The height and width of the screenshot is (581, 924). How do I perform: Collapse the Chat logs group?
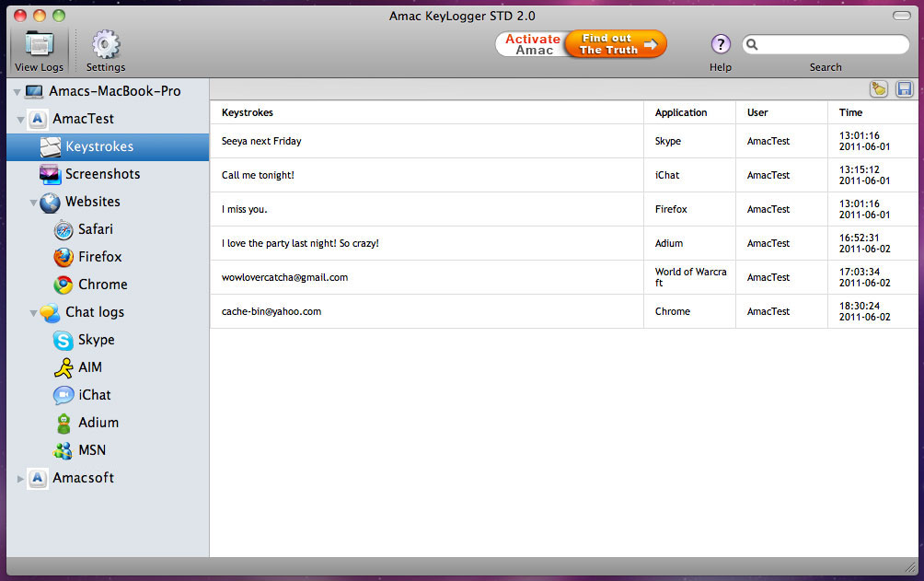click(33, 313)
